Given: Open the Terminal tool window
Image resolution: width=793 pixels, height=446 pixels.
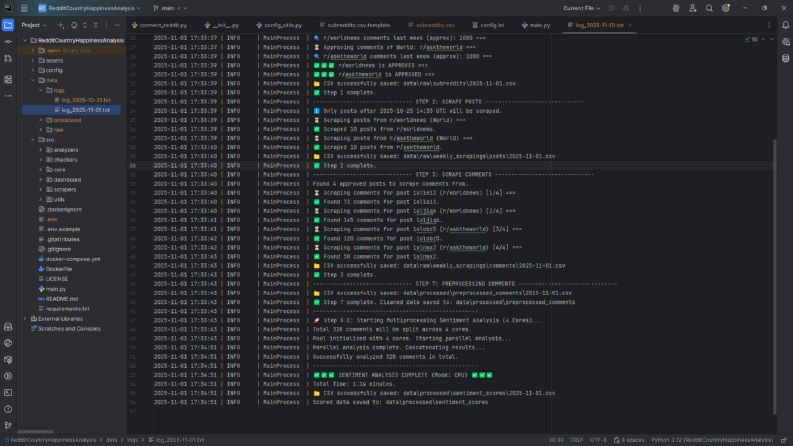Looking at the screenshot, I should pos(8,392).
